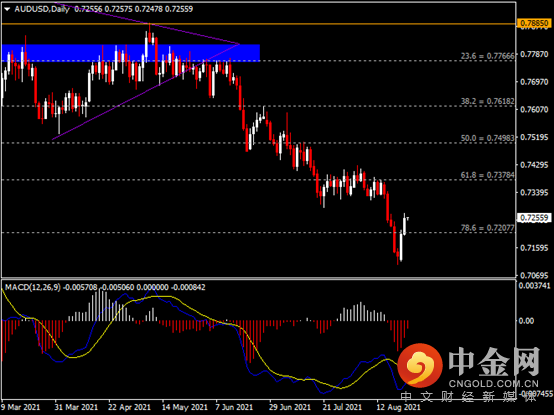Click the 78.6 = 0.72077 Fibonacci level label
Viewport: 554px width, 415px height.
tap(487, 228)
